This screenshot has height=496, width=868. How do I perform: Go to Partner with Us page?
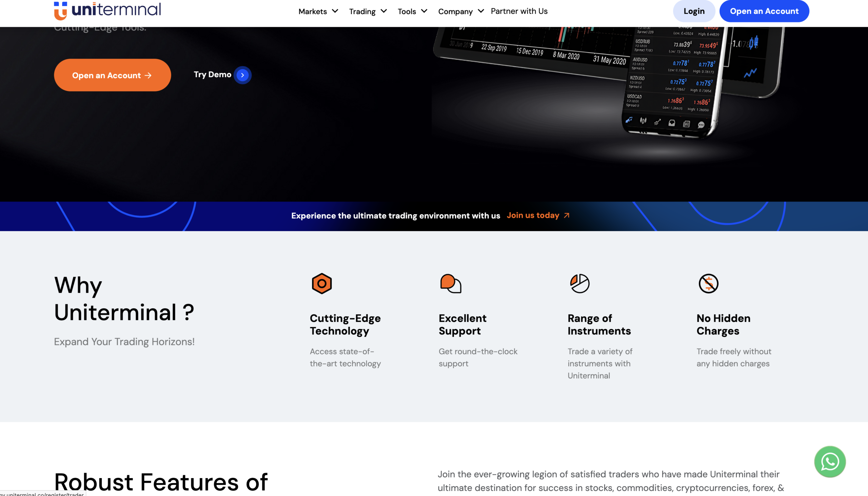point(519,11)
